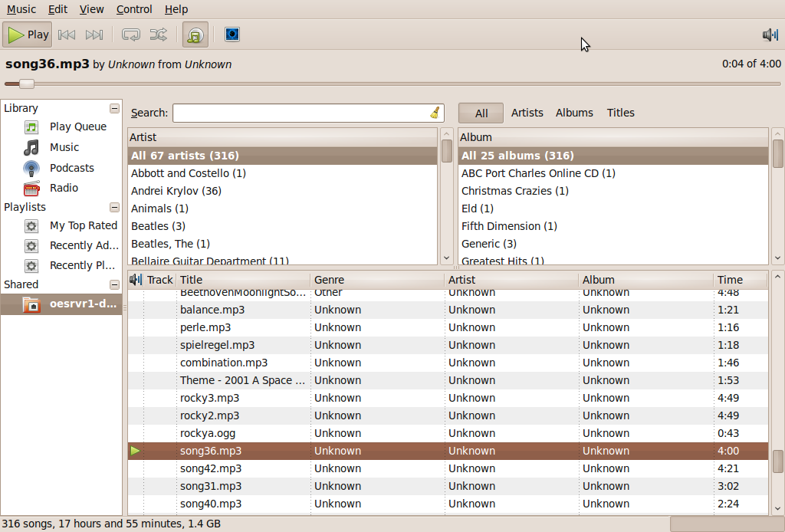Viewport: 785px width, 532px height.
Task: Filter search by Artists
Action: click(527, 113)
